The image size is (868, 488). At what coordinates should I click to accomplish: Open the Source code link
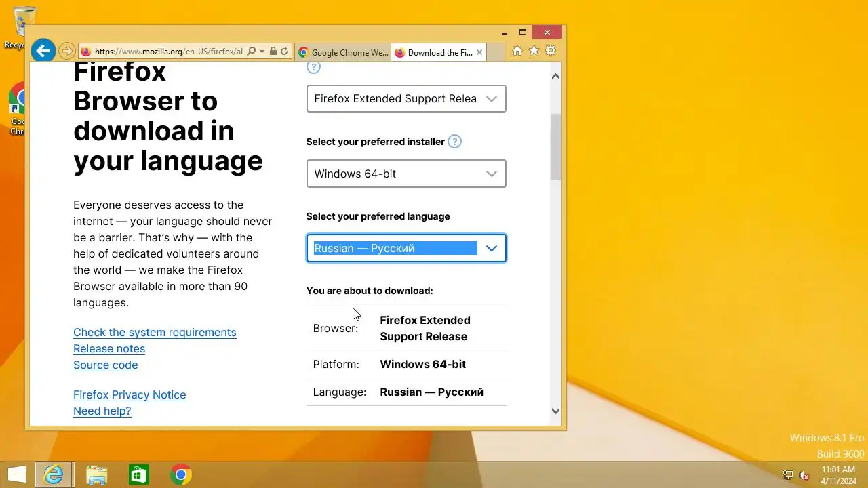[105, 365]
